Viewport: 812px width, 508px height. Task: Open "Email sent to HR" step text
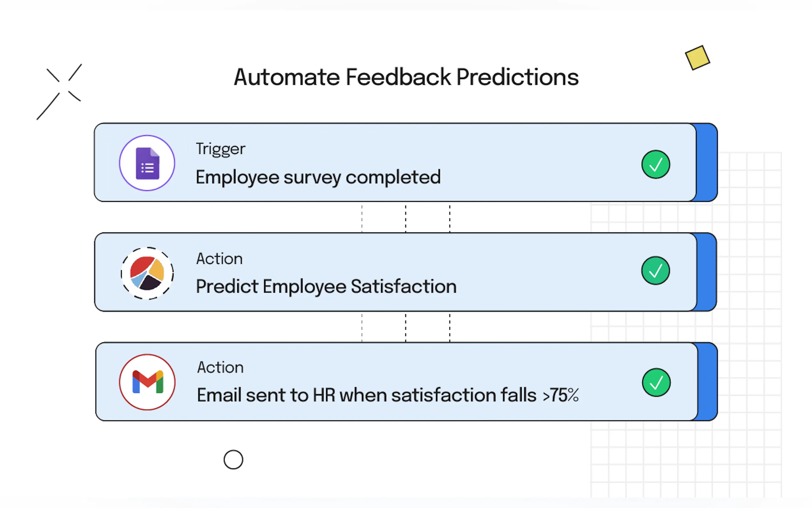(x=387, y=395)
